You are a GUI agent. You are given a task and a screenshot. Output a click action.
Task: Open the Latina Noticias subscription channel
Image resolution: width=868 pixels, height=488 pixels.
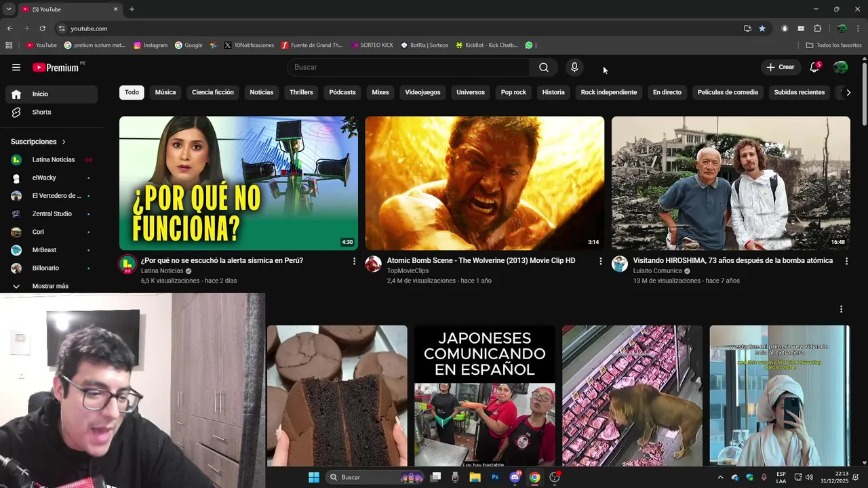pyautogui.click(x=52, y=160)
